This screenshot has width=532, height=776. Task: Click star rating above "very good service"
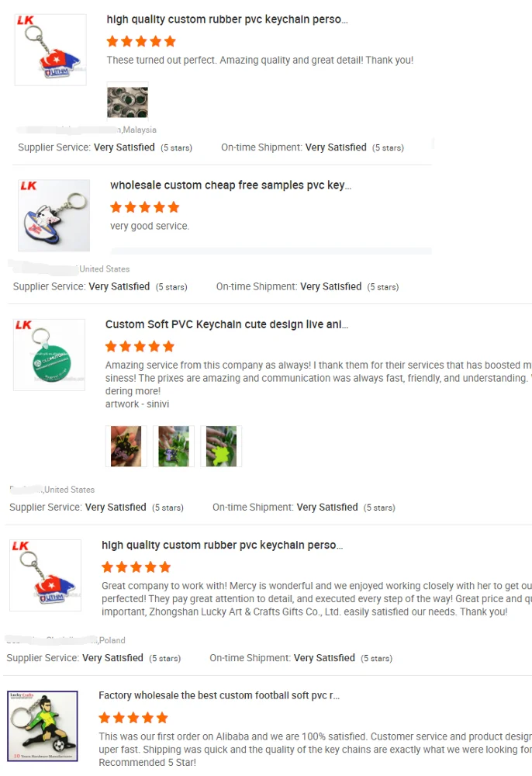144,207
